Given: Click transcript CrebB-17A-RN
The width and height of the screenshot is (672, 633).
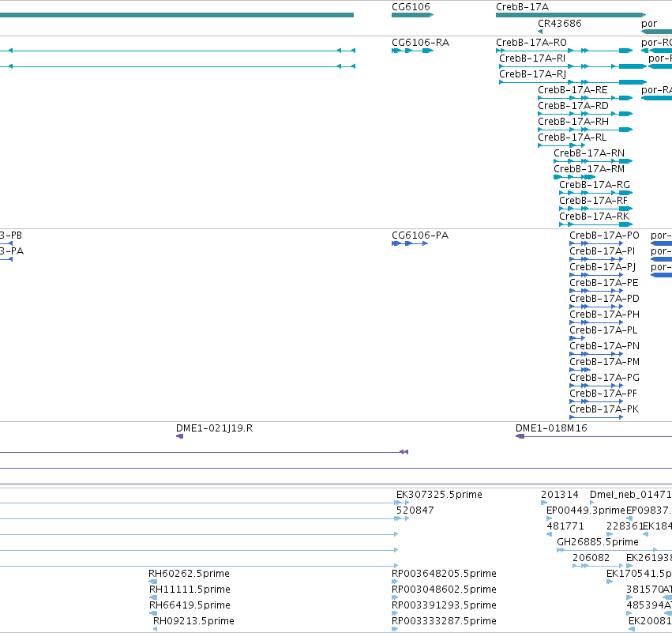Looking at the screenshot, I should pos(589,153).
